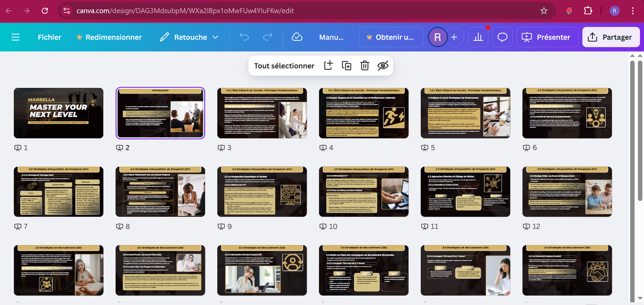The width and height of the screenshot is (644, 305).
Task: Click the red extension icon in the browser bar
Action: tap(569, 11)
